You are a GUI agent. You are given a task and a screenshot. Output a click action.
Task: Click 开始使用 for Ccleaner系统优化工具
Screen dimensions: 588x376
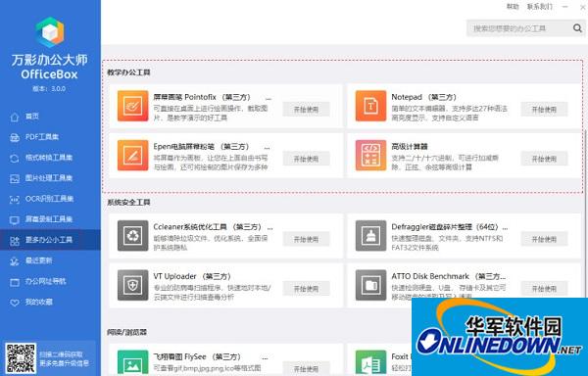(x=306, y=239)
